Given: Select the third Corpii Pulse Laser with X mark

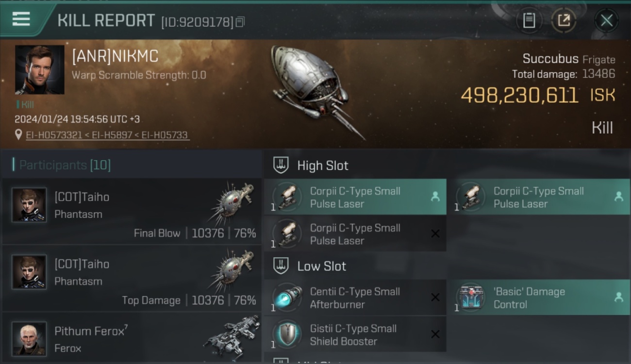Looking at the screenshot, I should point(355,234).
